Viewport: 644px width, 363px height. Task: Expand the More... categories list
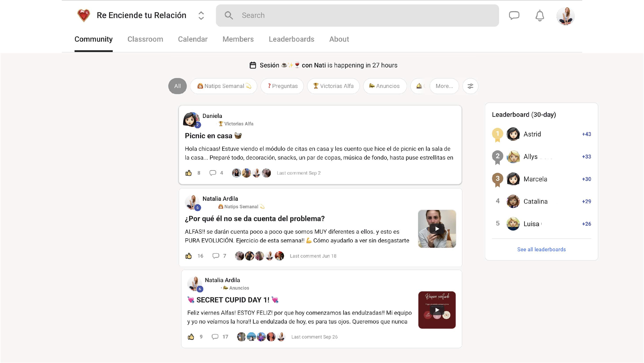coord(444,86)
